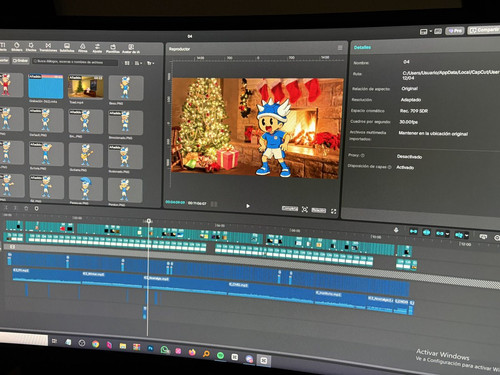Open Spotify from the taskbar

tap(220, 355)
